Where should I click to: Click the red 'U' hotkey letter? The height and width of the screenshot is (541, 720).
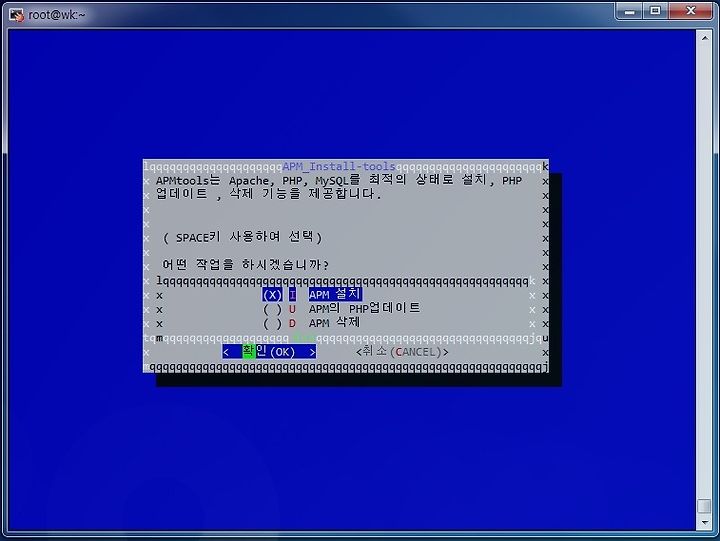tap(292, 309)
